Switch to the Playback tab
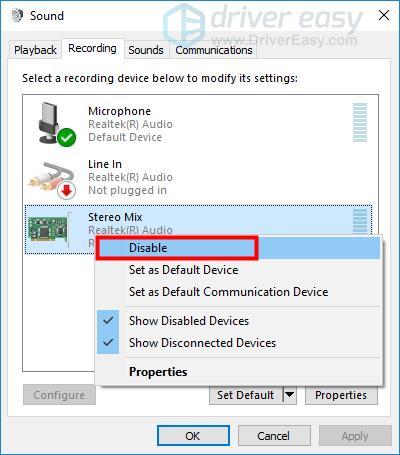 pyautogui.click(x=35, y=50)
